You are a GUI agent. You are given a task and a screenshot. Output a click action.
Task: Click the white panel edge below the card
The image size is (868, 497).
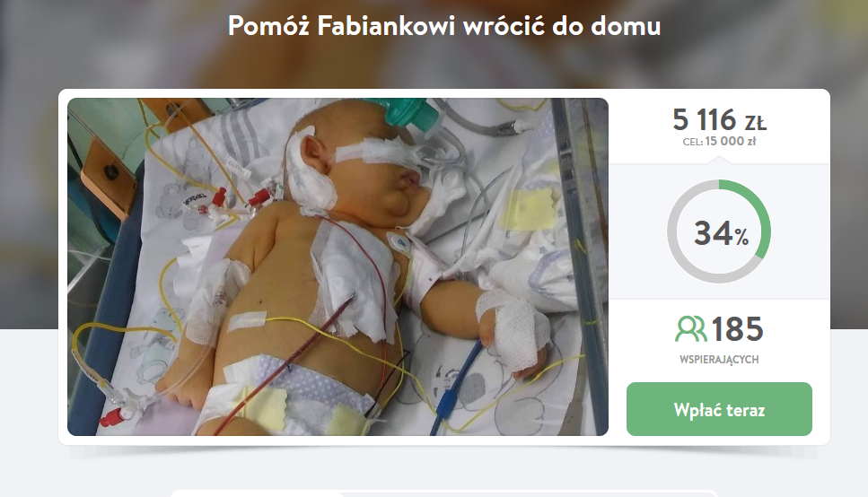click(x=444, y=493)
